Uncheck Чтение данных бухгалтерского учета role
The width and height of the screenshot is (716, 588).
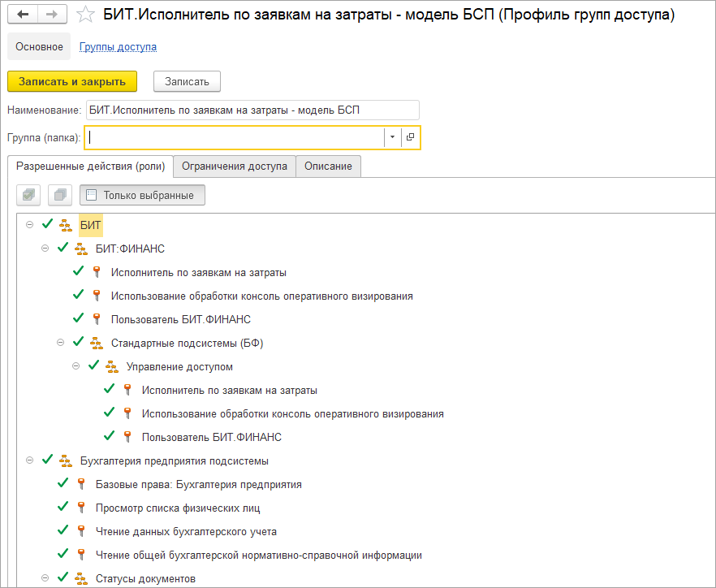coord(63,530)
